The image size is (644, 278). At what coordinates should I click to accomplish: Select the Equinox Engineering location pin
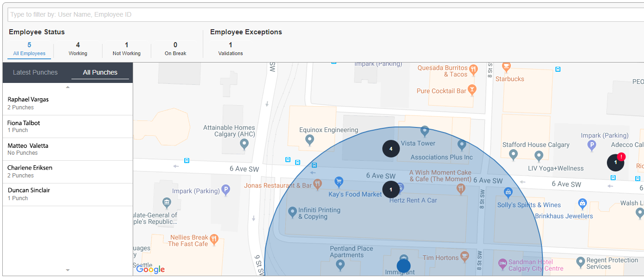(x=309, y=139)
